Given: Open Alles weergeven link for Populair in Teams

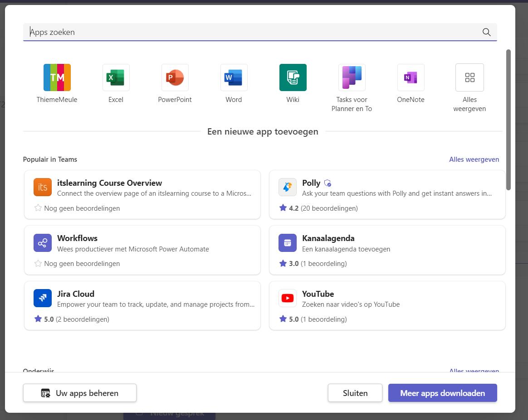Looking at the screenshot, I should [474, 159].
